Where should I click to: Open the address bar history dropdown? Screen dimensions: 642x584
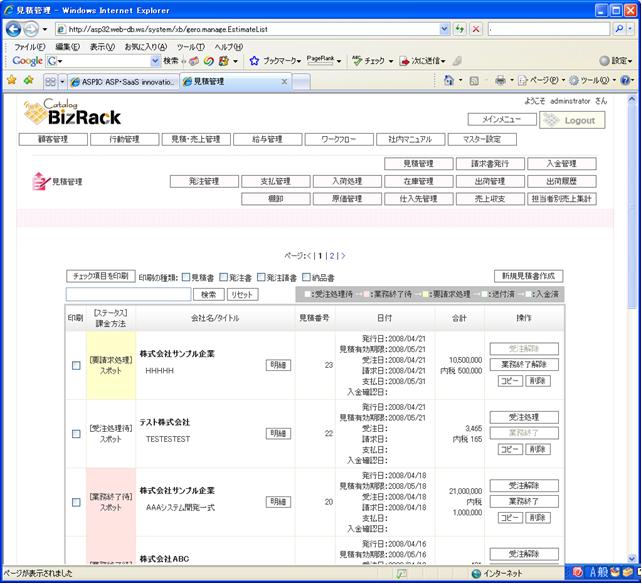pos(444,29)
